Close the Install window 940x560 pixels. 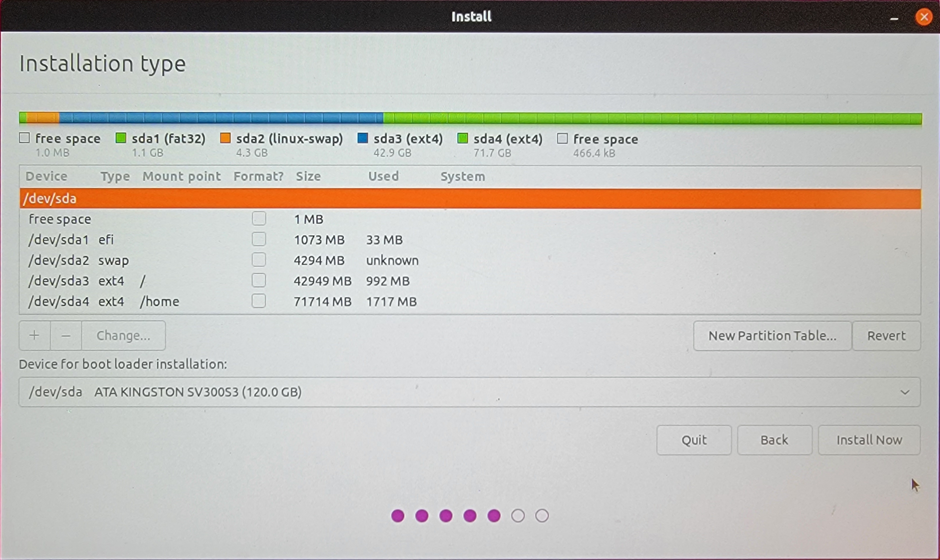[x=924, y=17]
